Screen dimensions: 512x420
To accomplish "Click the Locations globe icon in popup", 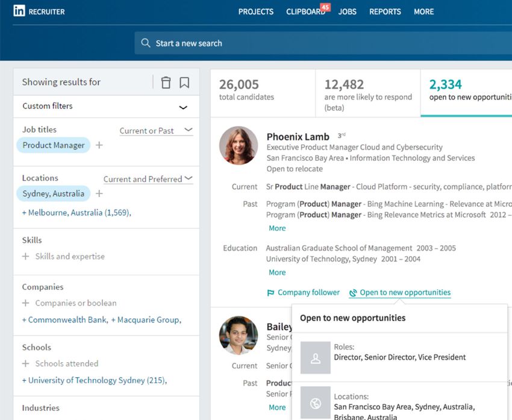I will click(x=316, y=403).
